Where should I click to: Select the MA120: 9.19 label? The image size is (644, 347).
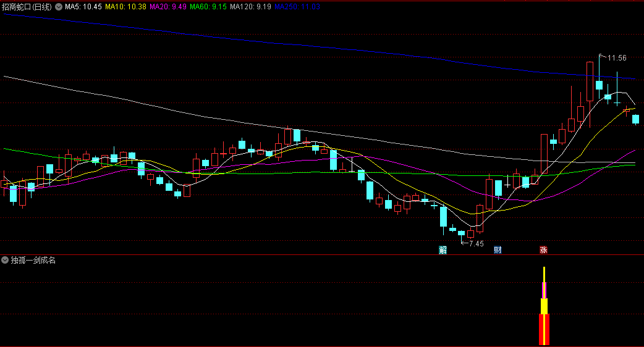250,7
